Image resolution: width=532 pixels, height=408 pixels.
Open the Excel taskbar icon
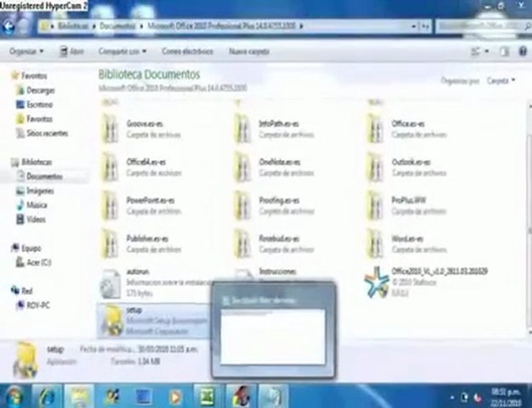207,396
